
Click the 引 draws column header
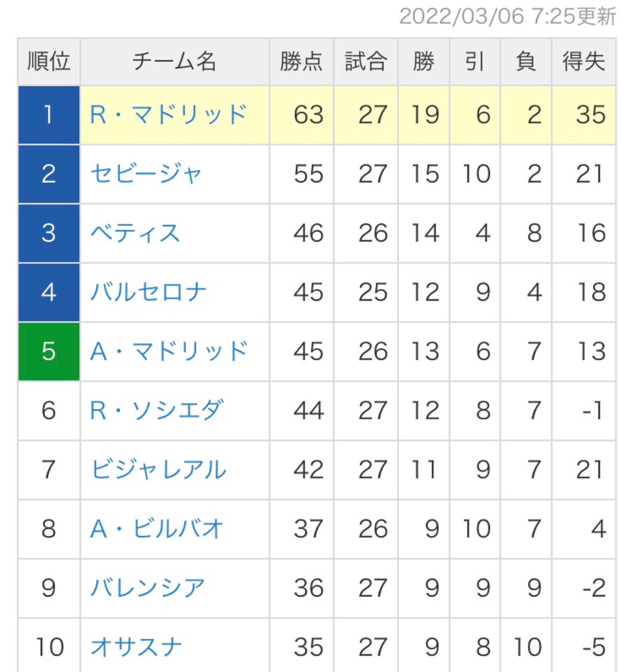tap(475, 62)
